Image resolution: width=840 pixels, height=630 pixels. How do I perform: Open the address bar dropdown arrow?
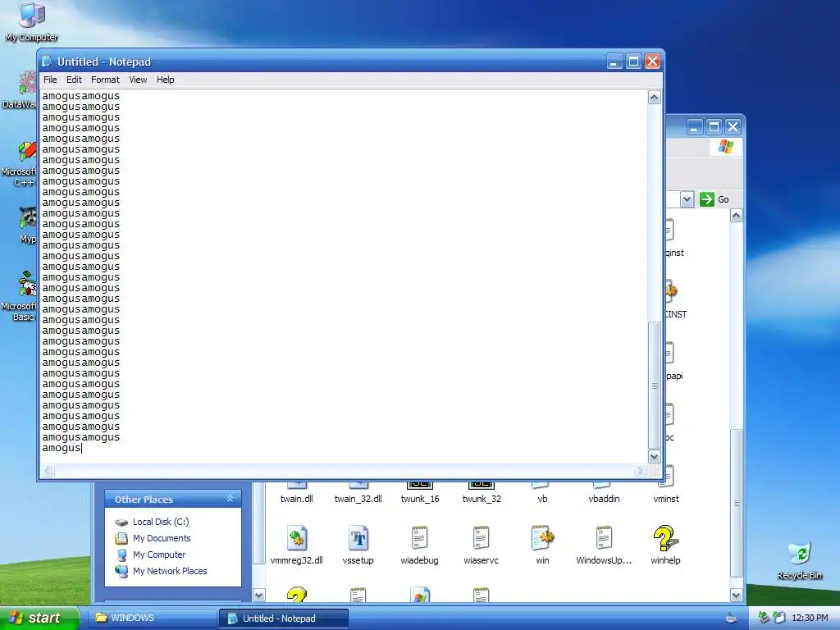687,200
